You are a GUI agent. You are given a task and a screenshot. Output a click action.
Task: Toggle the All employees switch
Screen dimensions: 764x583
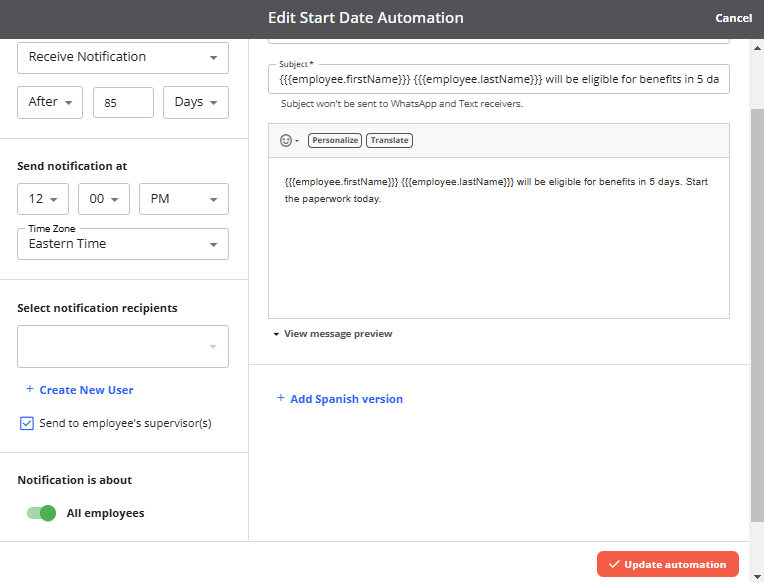tap(41, 513)
